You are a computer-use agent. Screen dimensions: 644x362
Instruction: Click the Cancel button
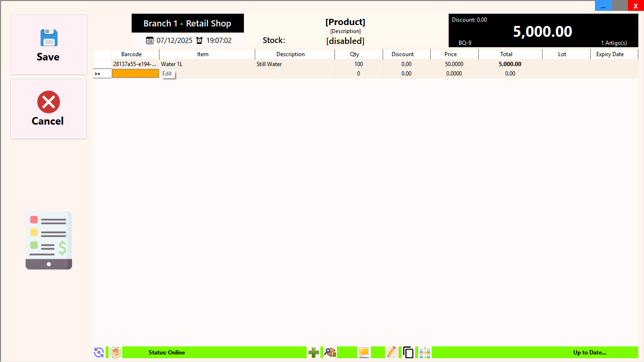tap(49, 109)
